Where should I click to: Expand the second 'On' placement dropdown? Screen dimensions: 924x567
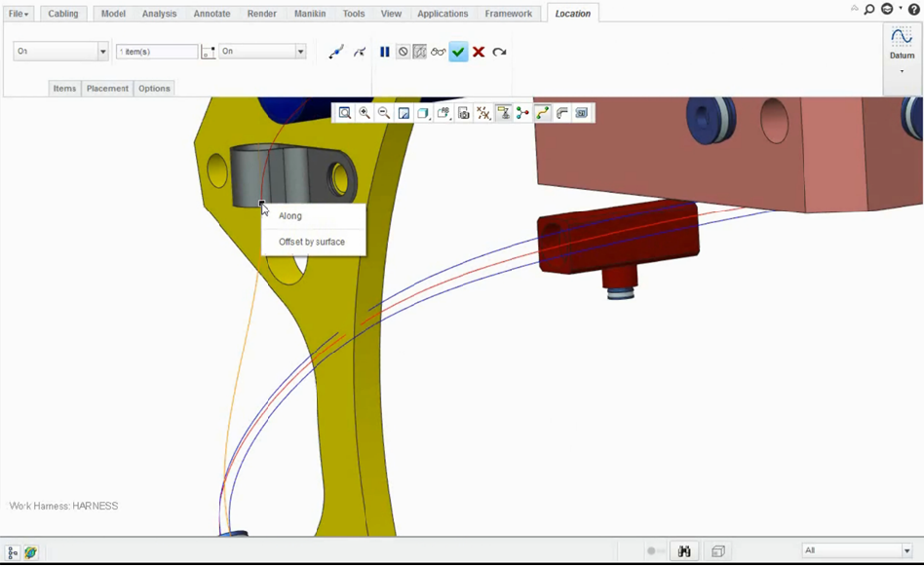point(300,52)
